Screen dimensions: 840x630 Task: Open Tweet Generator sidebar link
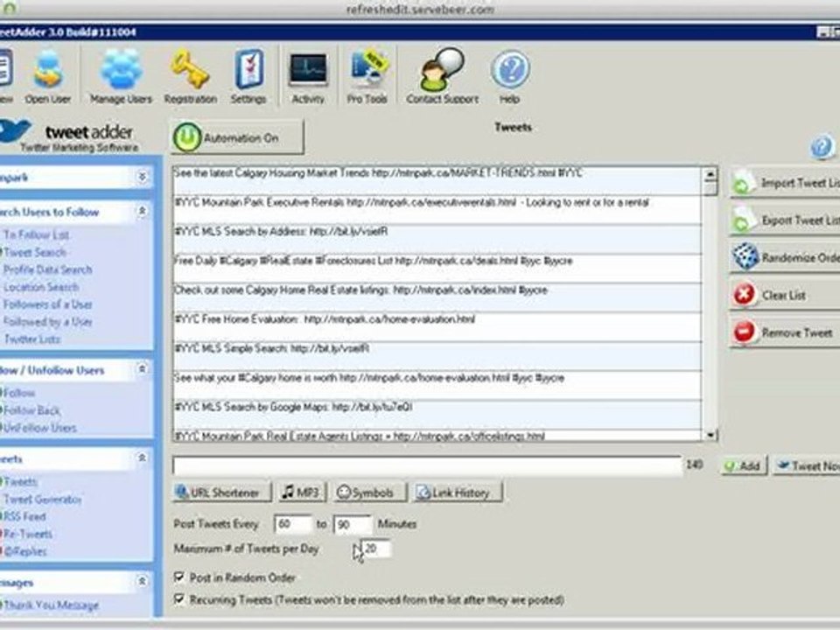click(42, 500)
